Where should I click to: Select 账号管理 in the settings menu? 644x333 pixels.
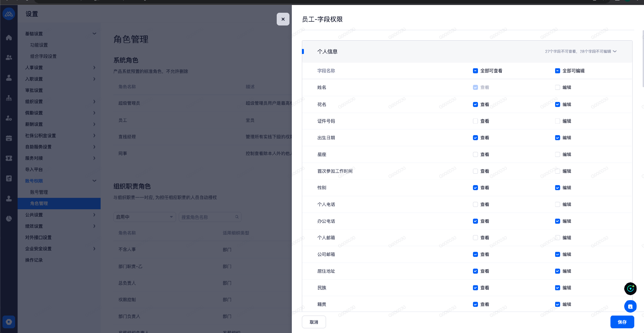pyautogui.click(x=39, y=192)
